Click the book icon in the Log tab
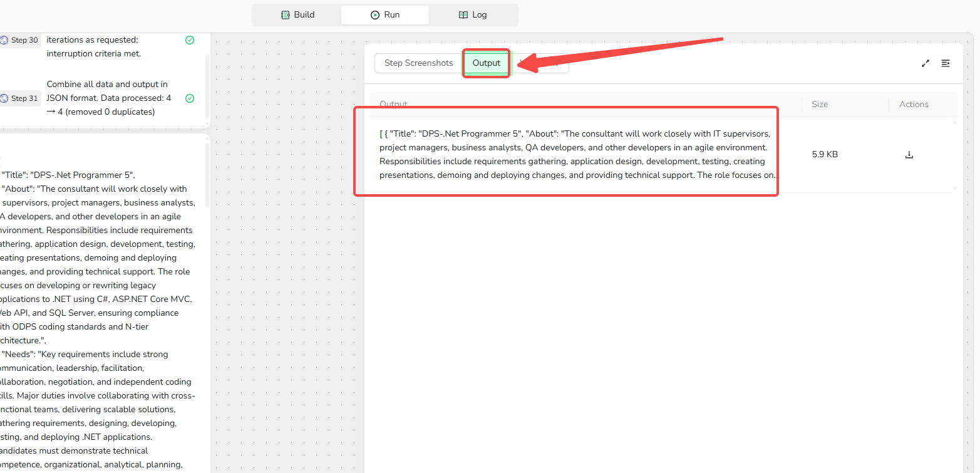This screenshot has width=980, height=473. [463, 15]
